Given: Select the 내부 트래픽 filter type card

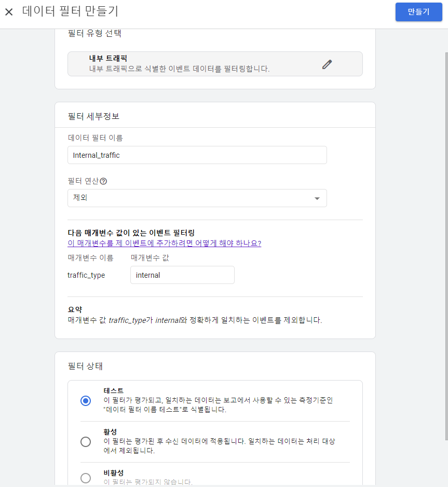Looking at the screenshot, I should tap(215, 64).
